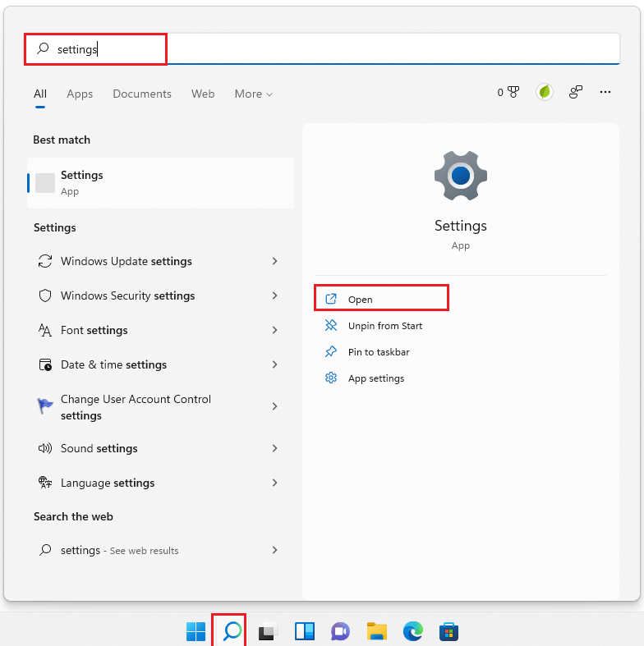644x646 pixels.
Task: Click the Windows Security settings text
Action: point(128,296)
